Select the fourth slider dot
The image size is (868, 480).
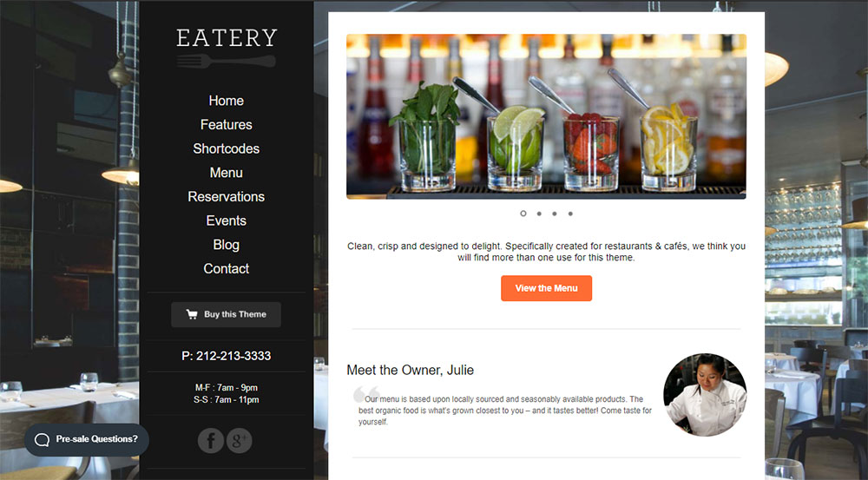coord(570,214)
